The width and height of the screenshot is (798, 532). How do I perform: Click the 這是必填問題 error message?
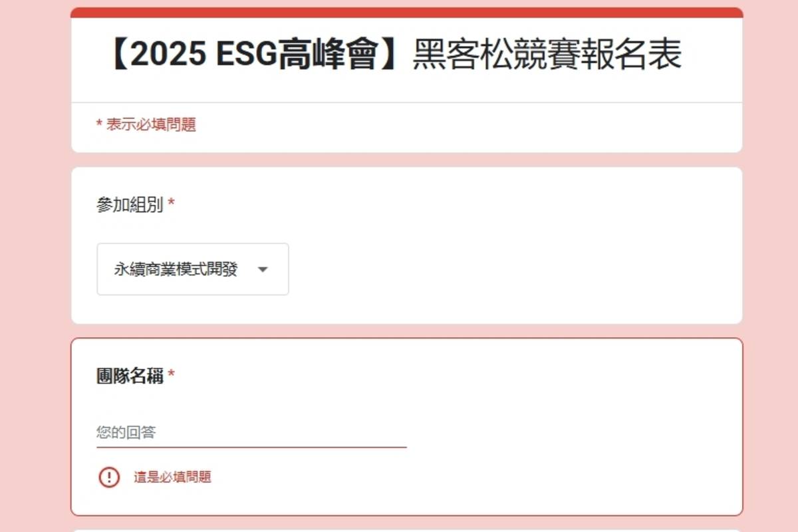pos(172,477)
